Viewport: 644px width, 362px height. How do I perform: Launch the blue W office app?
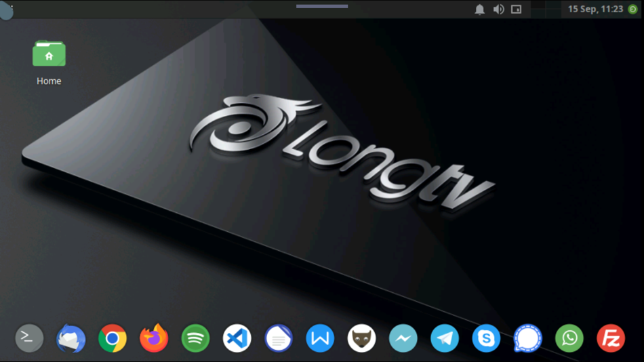[x=320, y=338]
